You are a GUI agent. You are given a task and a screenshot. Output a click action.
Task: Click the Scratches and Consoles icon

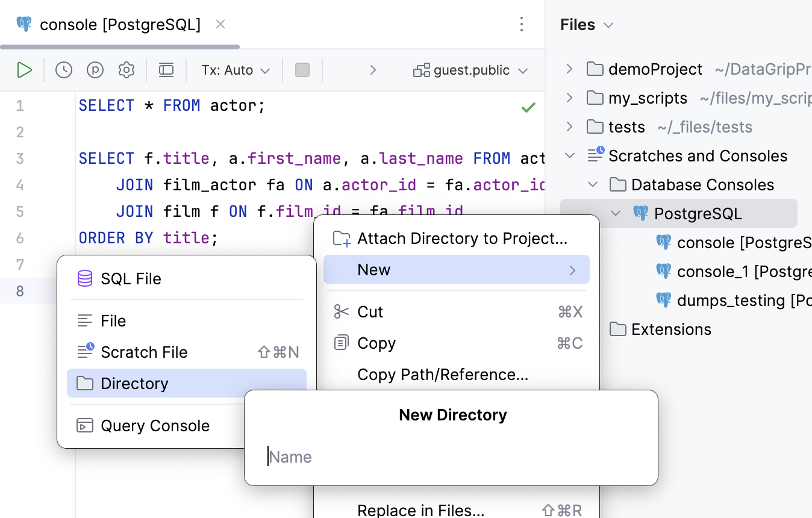[x=595, y=155]
